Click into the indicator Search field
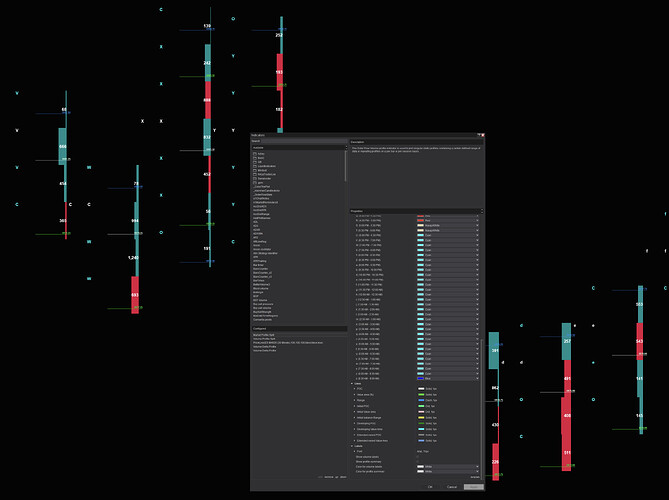 tap(297, 141)
